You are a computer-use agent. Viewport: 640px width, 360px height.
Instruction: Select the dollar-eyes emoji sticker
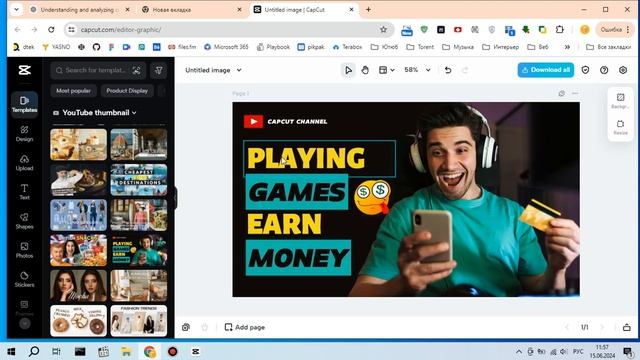click(372, 198)
